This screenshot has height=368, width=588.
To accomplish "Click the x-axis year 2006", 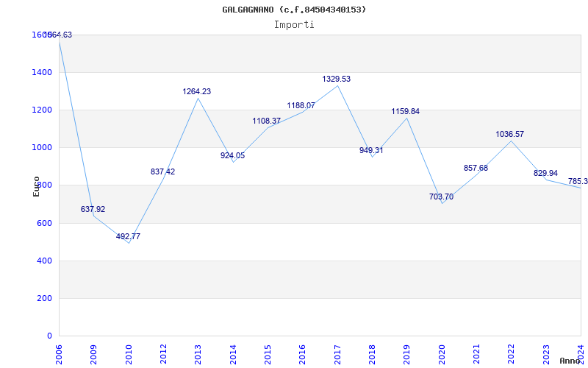I will [x=59, y=355].
